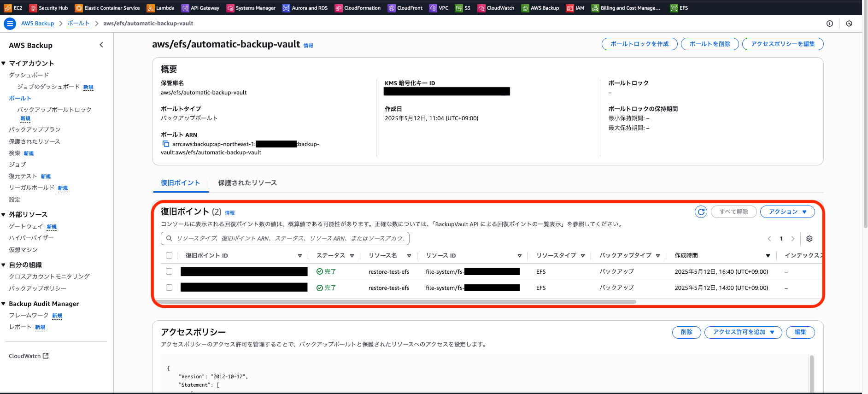Open Aurora and RDS shortcut
Screen dimensions: 868x394
305,8
